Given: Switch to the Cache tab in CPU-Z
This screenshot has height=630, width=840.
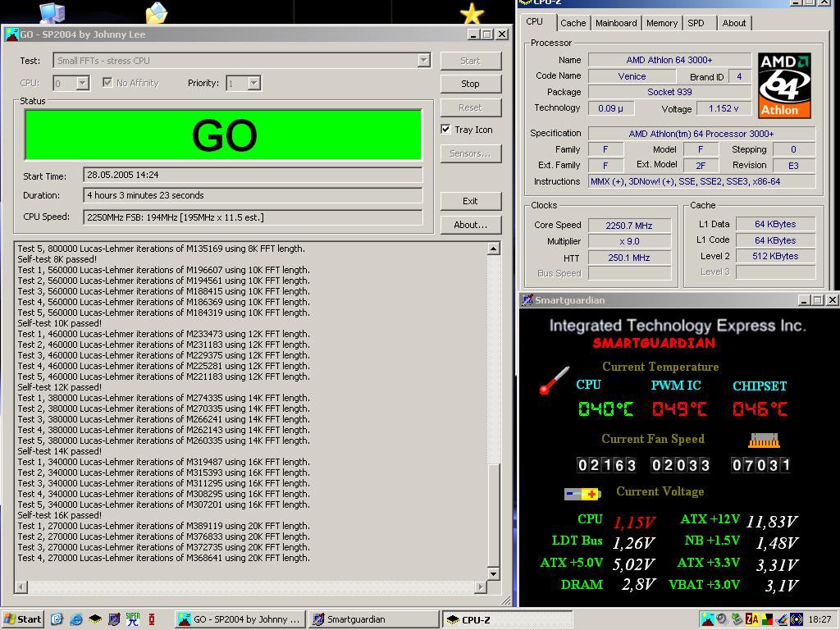Looking at the screenshot, I should [573, 23].
